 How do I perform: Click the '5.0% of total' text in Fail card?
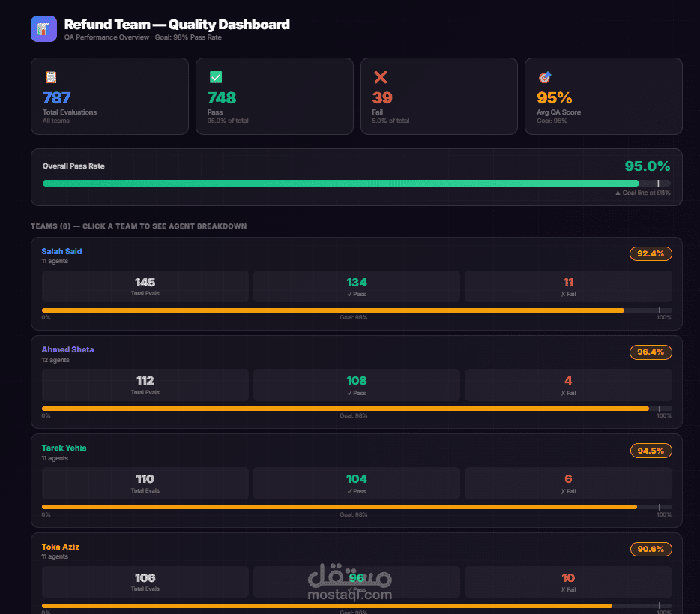tap(390, 121)
